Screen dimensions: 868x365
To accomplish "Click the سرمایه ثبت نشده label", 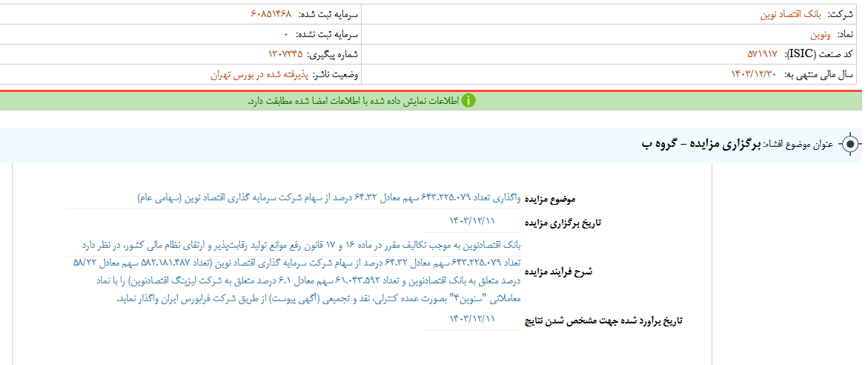I will click(327, 34).
